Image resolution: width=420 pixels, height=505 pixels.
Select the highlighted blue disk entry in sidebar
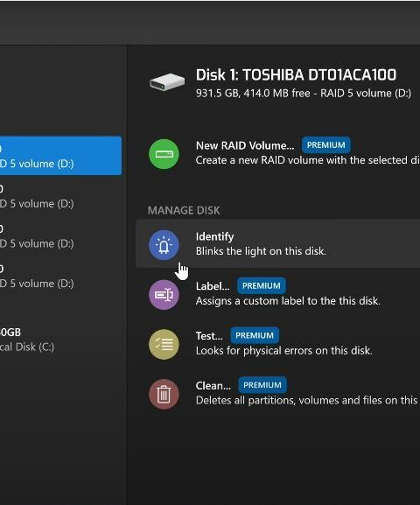[61, 156]
